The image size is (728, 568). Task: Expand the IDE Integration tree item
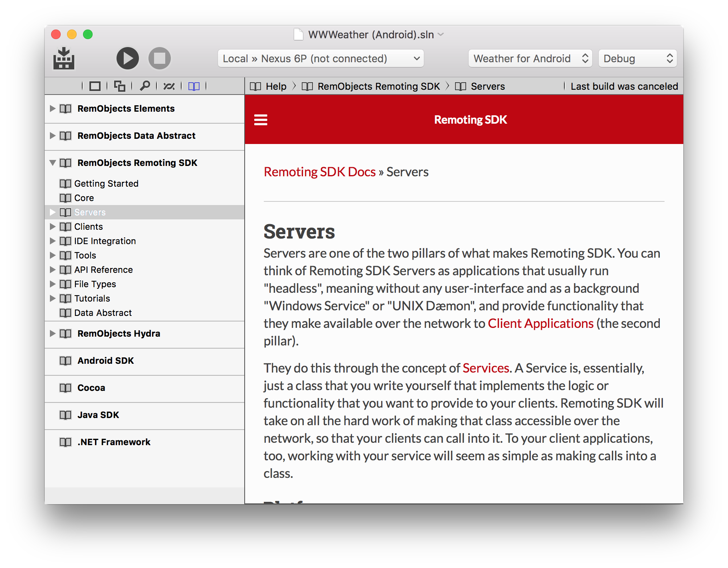[52, 241]
